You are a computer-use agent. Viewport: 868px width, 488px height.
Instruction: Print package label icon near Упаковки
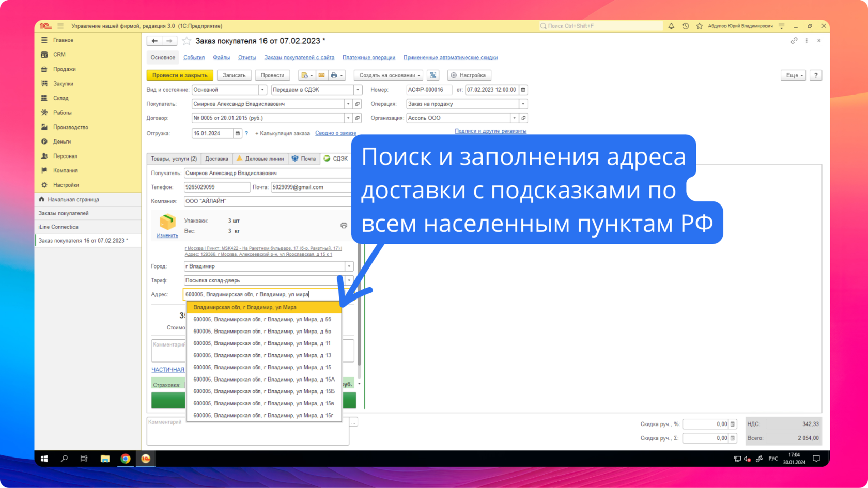[x=344, y=226]
